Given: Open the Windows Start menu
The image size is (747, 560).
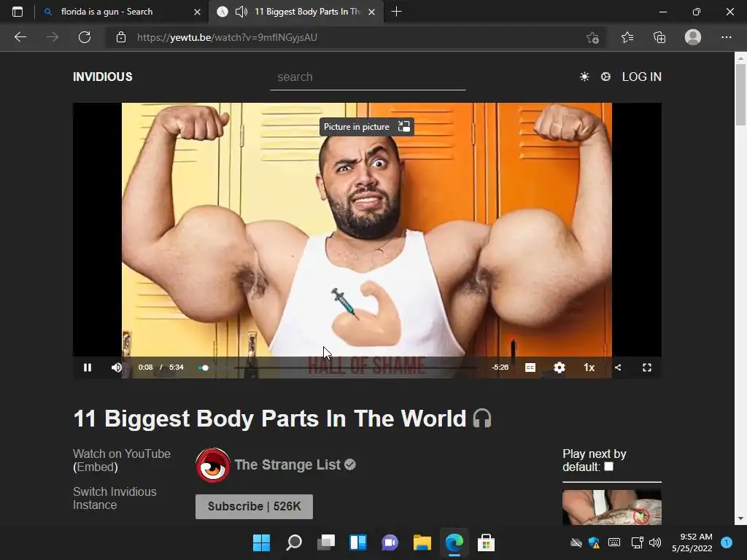Looking at the screenshot, I should pos(262,542).
